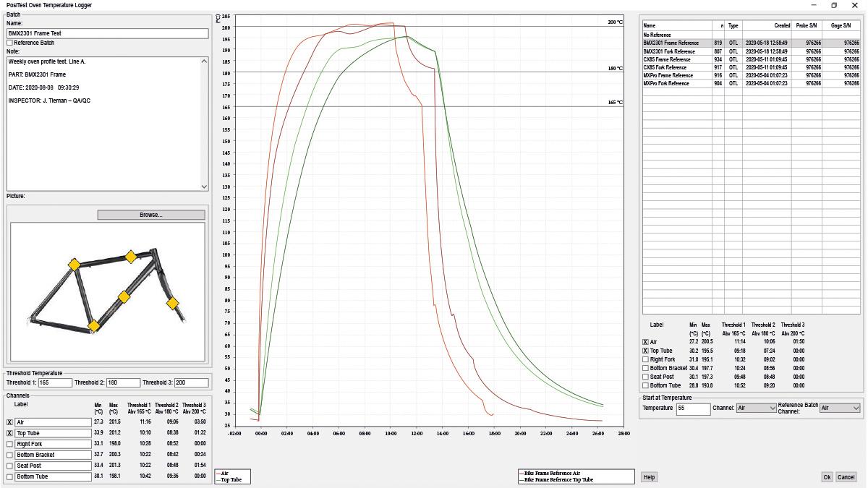Click the Threshold 2 input field
Image resolution: width=868 pixels, height=488 pixels.
[123, 382]
